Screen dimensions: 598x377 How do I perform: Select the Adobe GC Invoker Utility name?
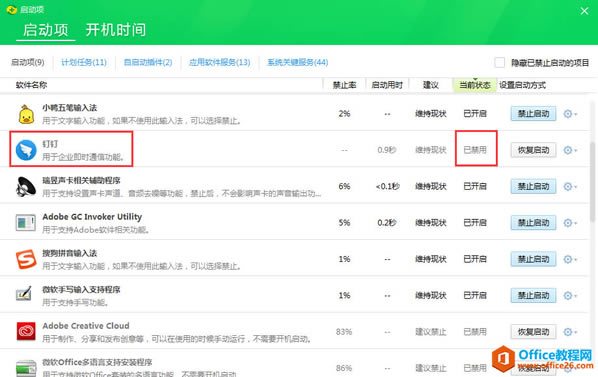tap(92, 217)
